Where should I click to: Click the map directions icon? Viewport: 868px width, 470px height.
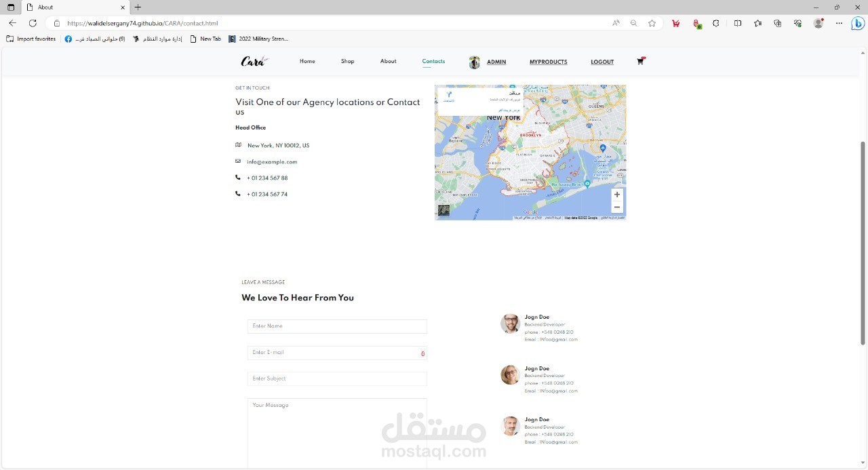coord(448,95)
